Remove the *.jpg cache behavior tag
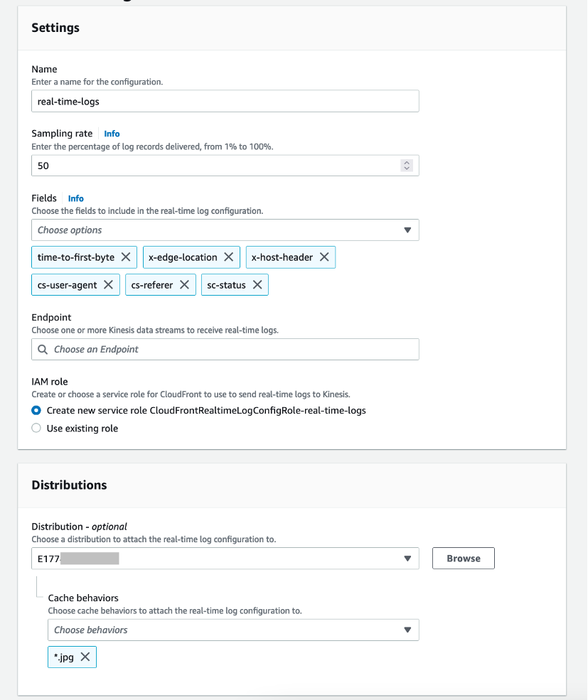The image size is (588, 700). (x=85, y=657)
